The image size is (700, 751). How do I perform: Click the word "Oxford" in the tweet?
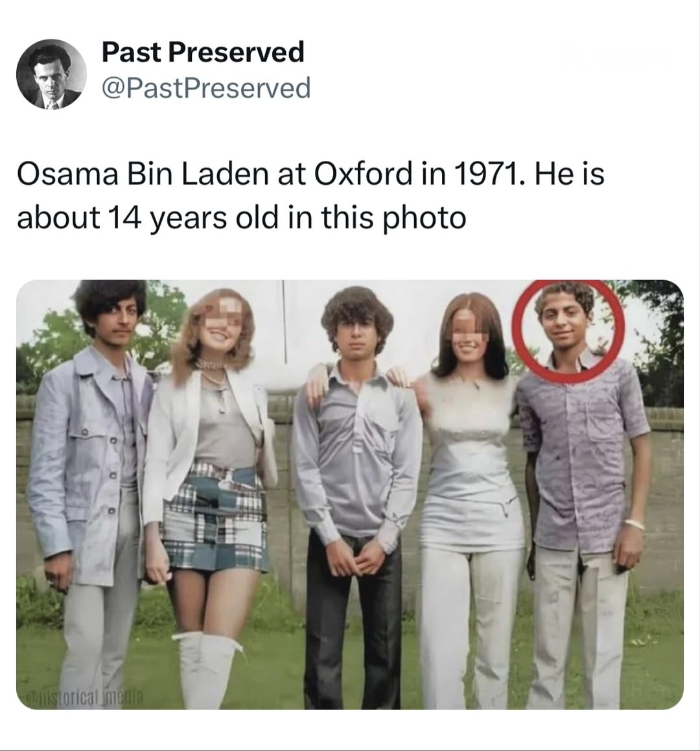pos(362,174)
